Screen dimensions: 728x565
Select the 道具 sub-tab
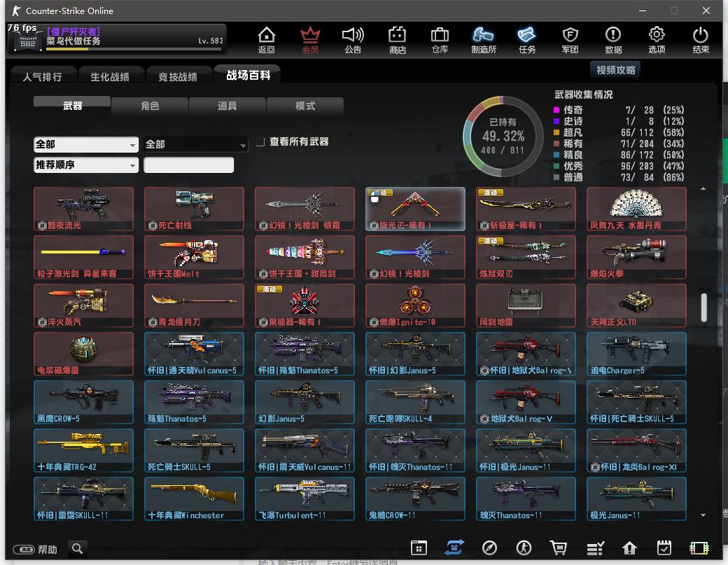point(227,106)
